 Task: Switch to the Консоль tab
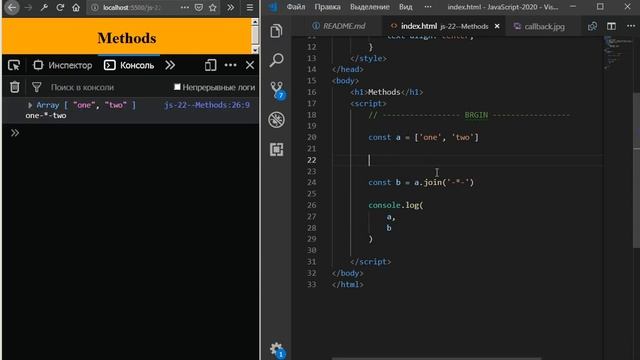click(129, 65)
